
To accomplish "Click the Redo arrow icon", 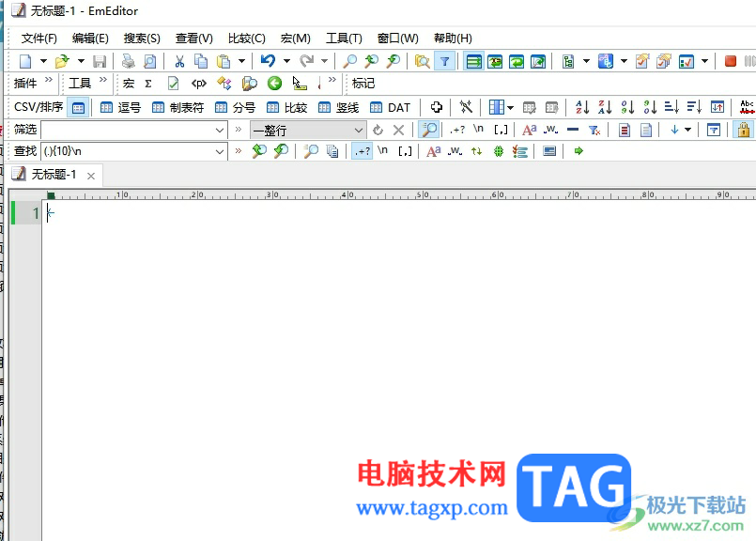I will [307, 61].
